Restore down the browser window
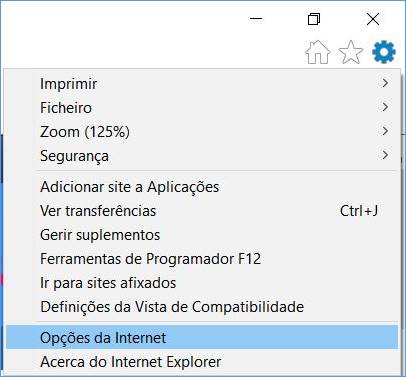Image resolution: width=406 pixels, height=377 pixels. coord(314,19)
